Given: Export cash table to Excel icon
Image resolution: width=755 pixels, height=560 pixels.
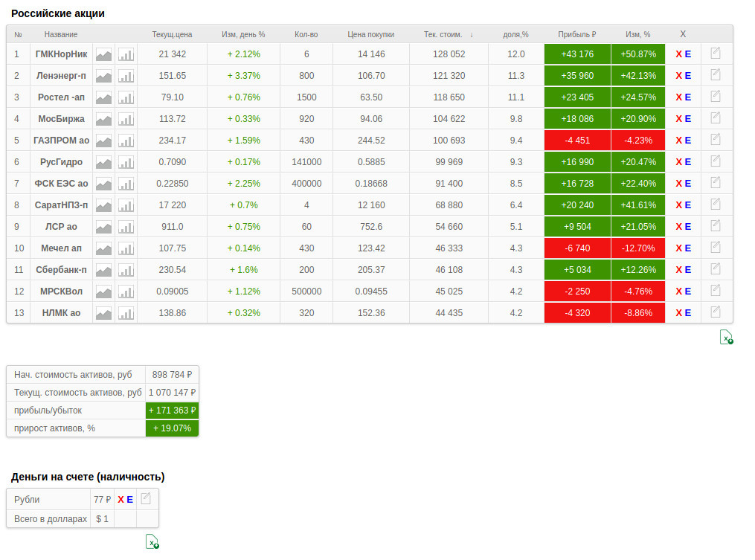Looking at the screenshot, I should [x=152, y=541].
